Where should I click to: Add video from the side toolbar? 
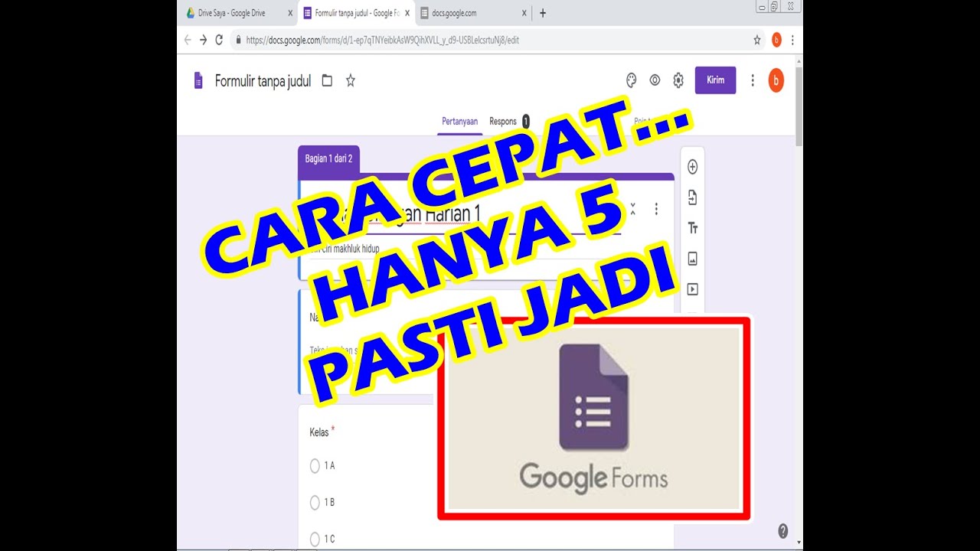[x=692, y=289]
